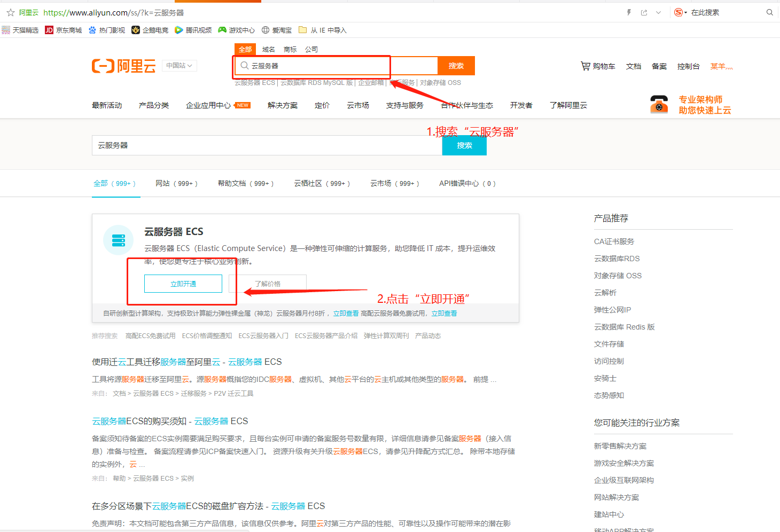Screen dimensions: 780x532
Task: Select the 公司 search category tab
Action: 311,49
